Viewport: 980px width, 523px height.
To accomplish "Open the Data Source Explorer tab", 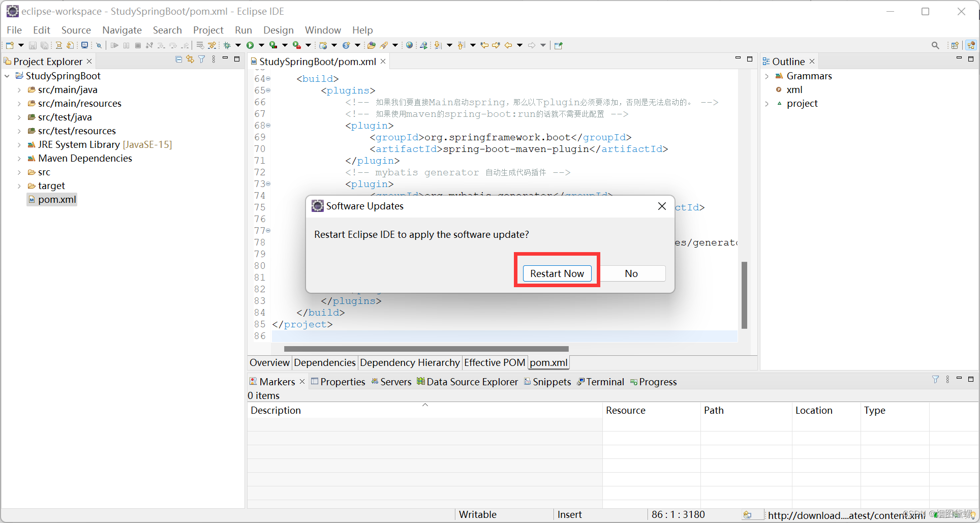I will click(x=467, y=382).
